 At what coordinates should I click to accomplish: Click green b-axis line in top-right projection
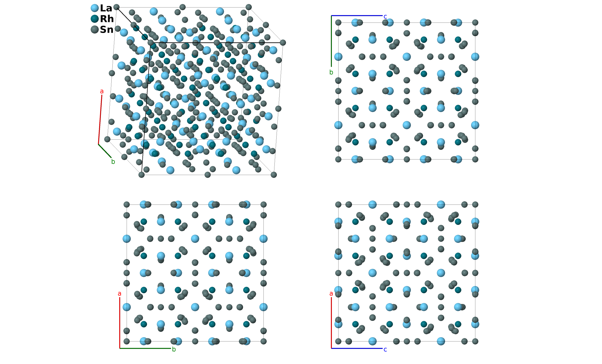(x=331, y=41)
